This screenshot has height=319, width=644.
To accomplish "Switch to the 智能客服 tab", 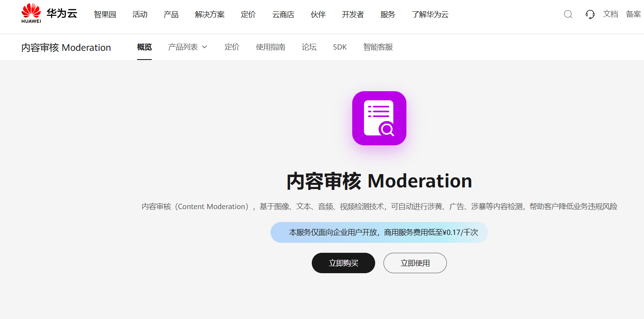I will point(378,47).
